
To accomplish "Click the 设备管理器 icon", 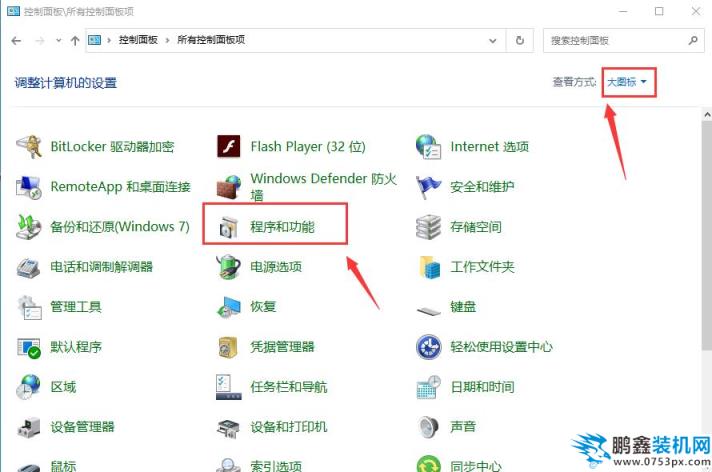I will 29,427.
